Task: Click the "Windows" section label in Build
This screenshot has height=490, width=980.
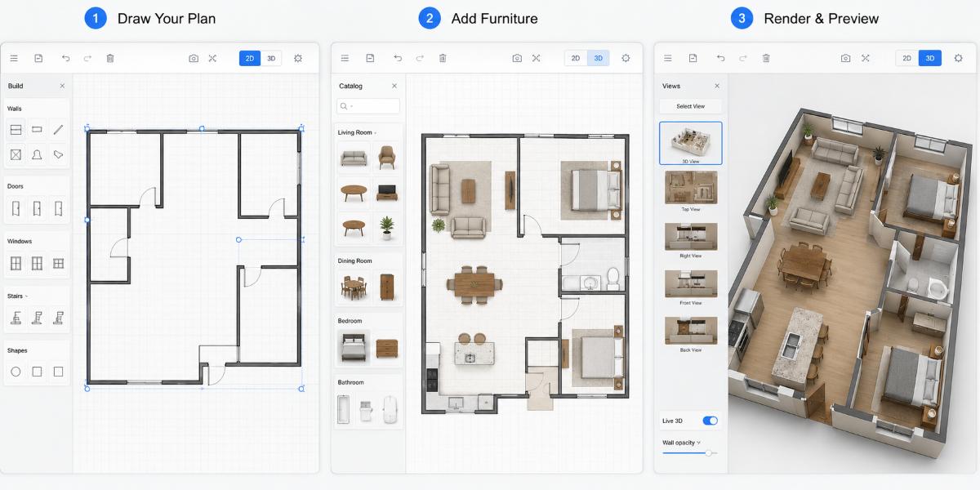Action: [x=20, y=242]
